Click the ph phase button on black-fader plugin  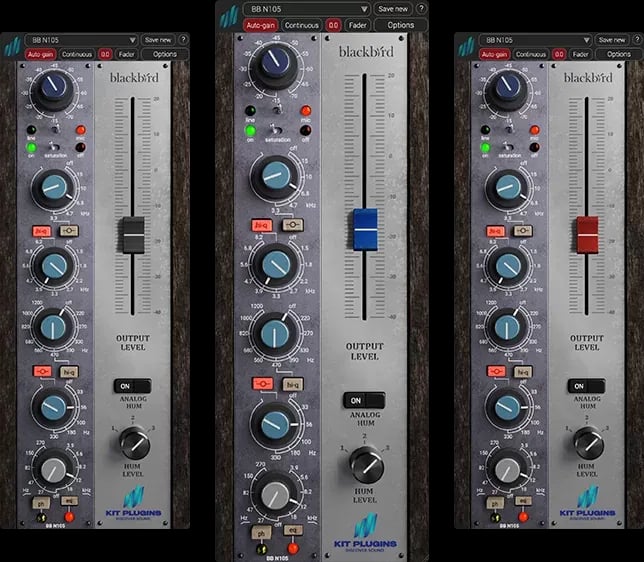click(x=41, y=504)
